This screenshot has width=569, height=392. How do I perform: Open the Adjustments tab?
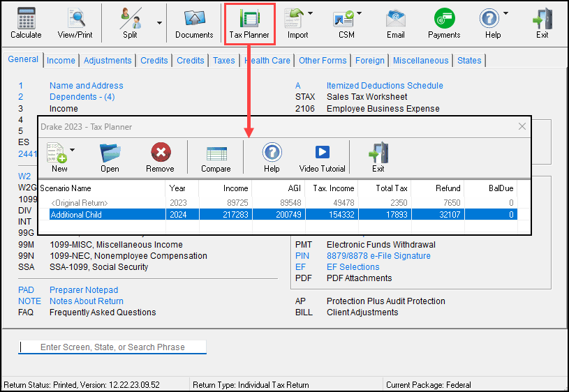tap(108, 60)
